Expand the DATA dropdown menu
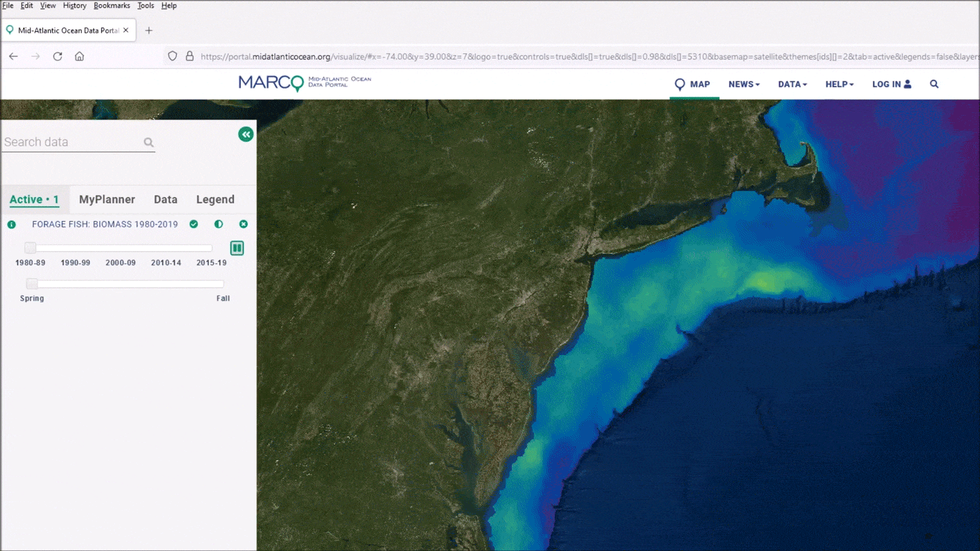This screenshot has width=980, height=551. click(x=792, y=84)
